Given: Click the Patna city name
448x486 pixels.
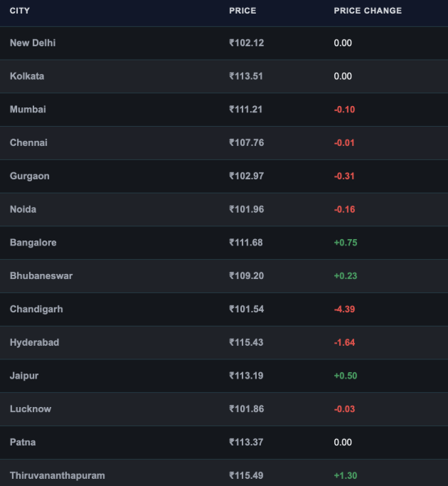Looking at the screenshot, I should 23,443.
